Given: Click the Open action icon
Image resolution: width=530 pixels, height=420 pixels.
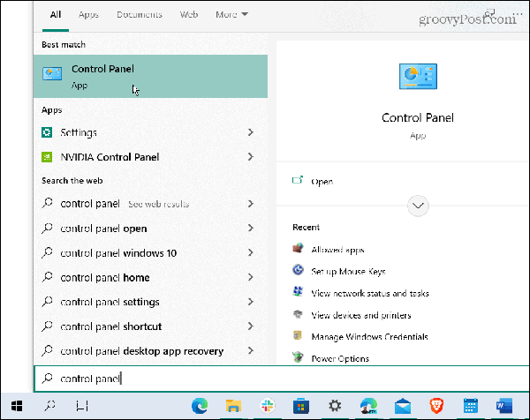Looking at the screenshot, I should click(298, 181).
